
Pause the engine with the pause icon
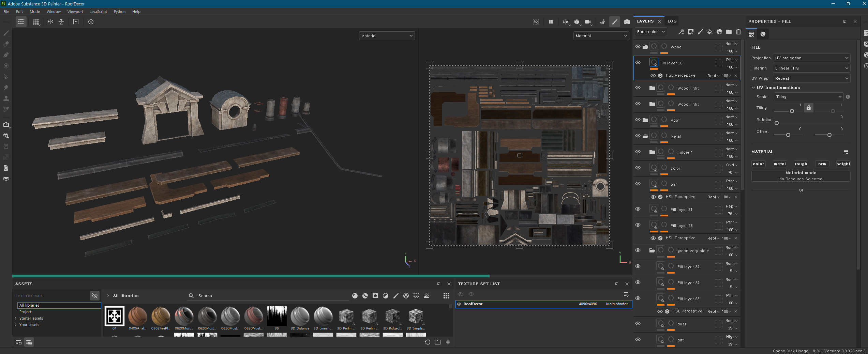[551, 22]
